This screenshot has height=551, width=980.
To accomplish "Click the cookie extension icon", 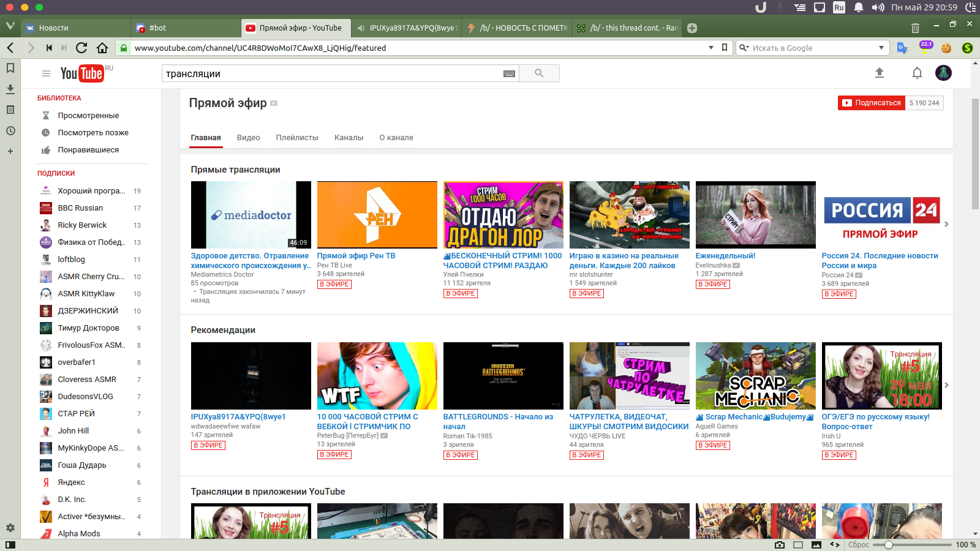I will coord(946,48).
